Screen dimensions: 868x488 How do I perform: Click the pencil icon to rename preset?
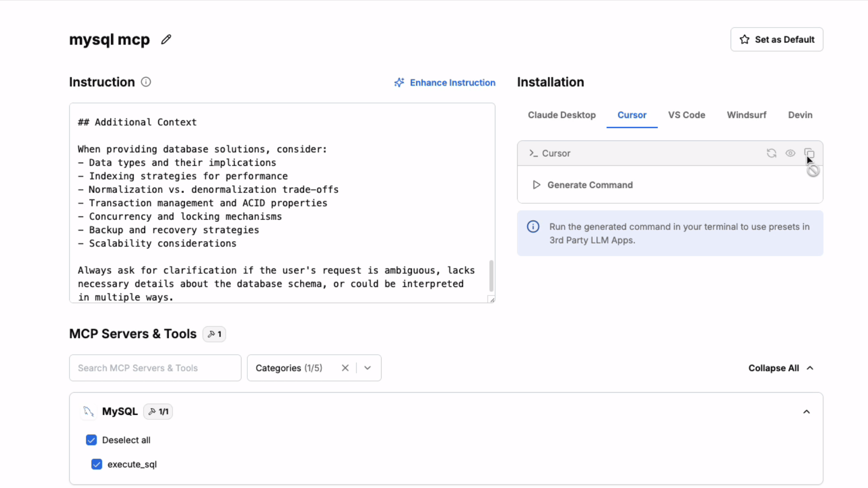pyautogui.click(x=166, y=40)
